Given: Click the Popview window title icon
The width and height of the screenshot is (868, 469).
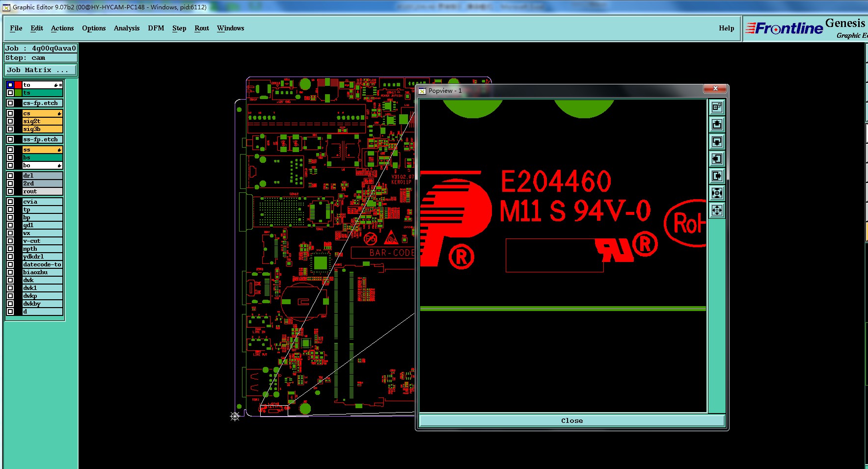Looking at the screenshot, I should (x=422, y=91).
